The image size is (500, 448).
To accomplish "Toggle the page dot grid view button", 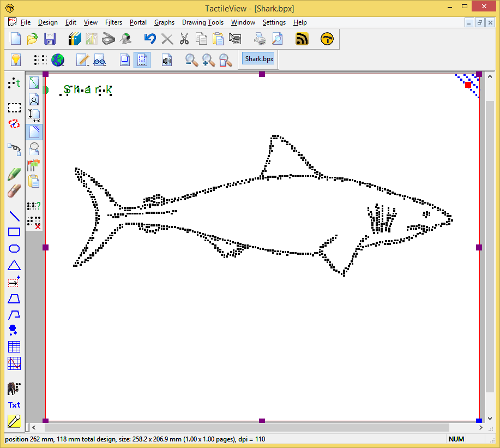I will [142, 60].
